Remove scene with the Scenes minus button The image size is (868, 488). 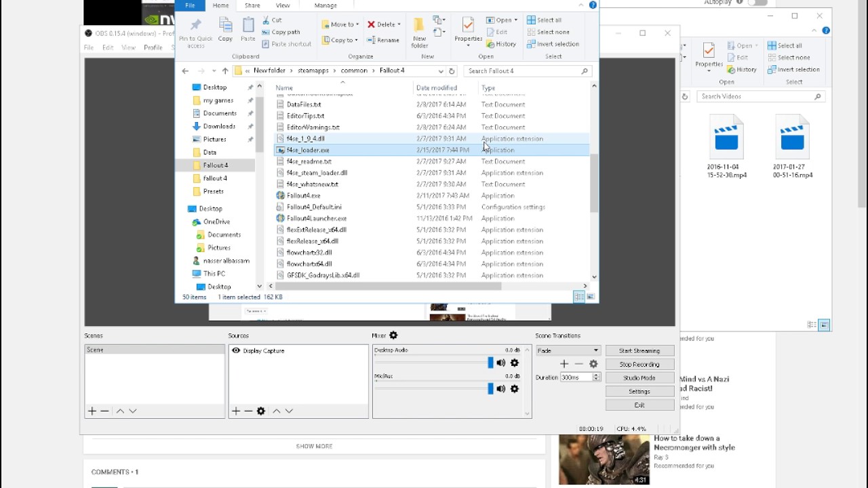pyautogui.click(x=104, y=411)
